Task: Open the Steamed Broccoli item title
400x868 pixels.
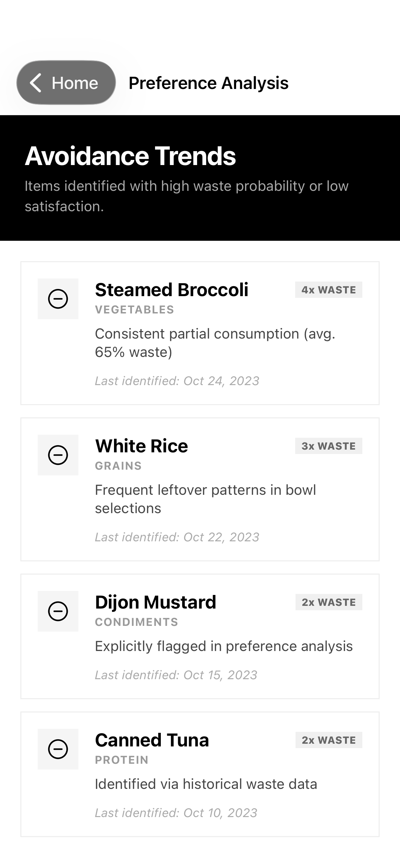Action: (x=171, y=290)
